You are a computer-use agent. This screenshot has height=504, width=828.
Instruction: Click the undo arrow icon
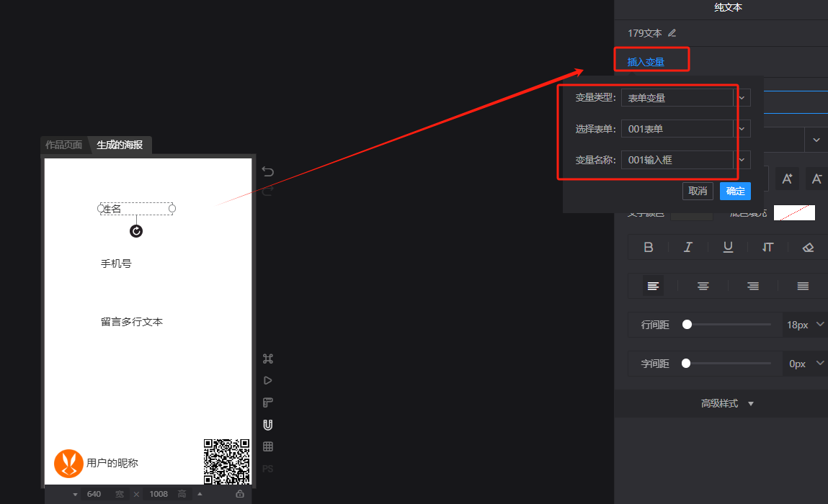(x=268, y=171)
